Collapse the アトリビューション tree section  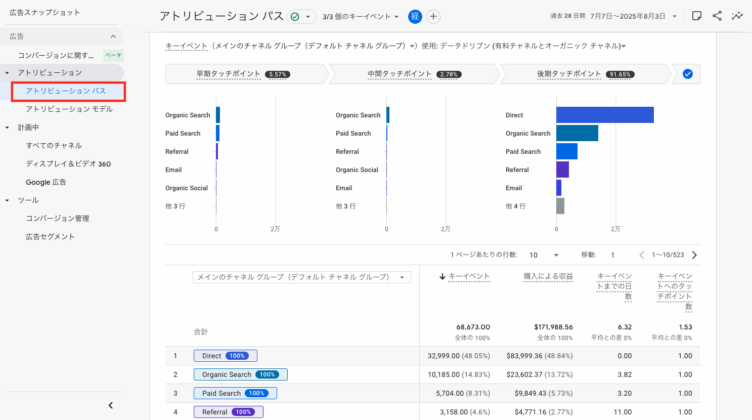8,73
